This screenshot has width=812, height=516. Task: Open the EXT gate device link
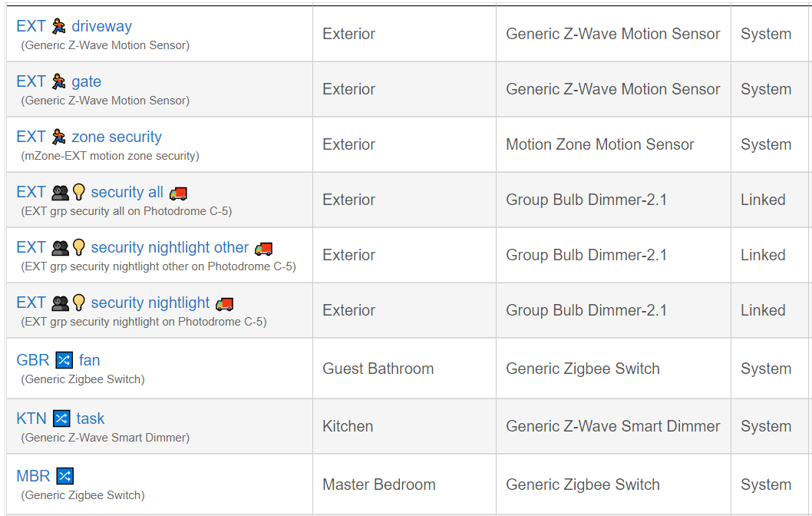[x=58, y=81]
